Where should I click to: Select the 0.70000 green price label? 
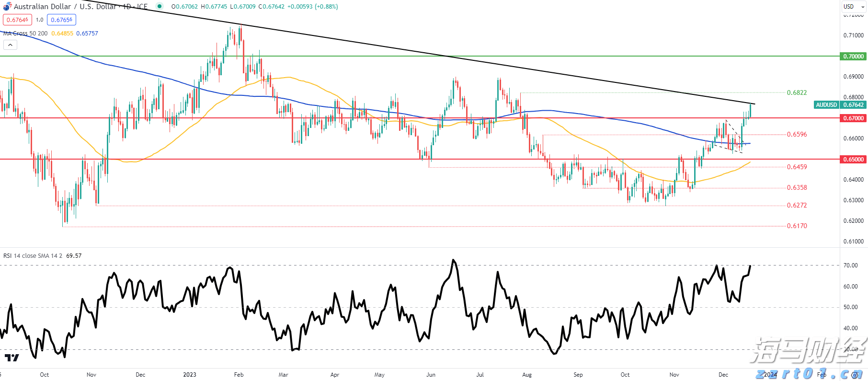pyautogui.click(x=853, y=57)
